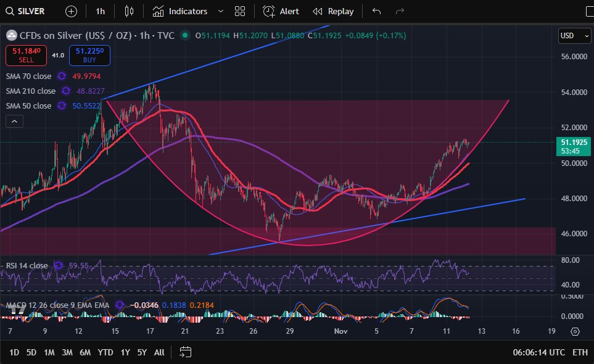Select the 1M date range tab
The image size is (594, 364).
(x=49, y=352)
